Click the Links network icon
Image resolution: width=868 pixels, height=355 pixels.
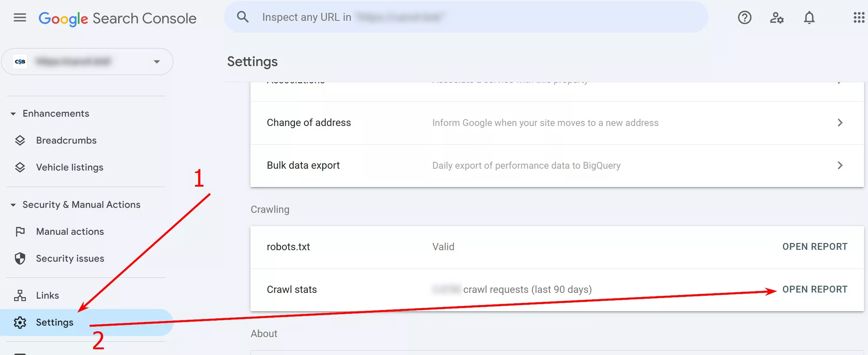click(x=20, y=295)
